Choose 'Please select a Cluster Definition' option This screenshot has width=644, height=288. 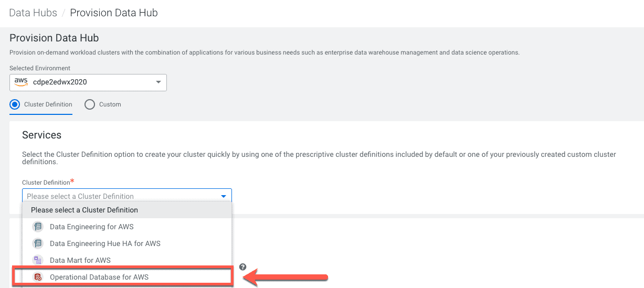coord(126,210)
